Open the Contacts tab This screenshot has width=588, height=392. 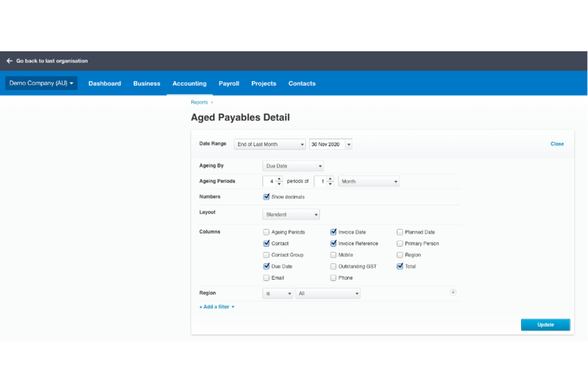(x=302, y=83)
